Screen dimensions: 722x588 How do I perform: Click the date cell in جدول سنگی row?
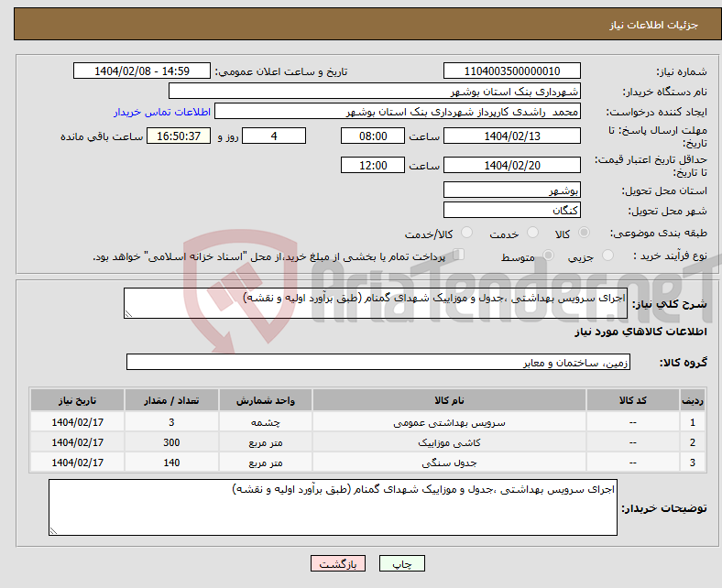pyautogui.click(x=77, y=463)
